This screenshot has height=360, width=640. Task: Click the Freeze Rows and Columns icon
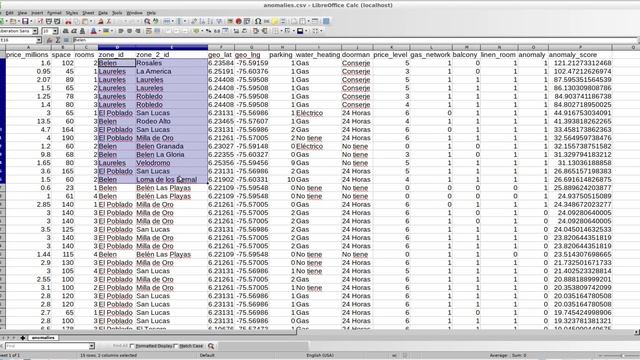pos(302,21)
